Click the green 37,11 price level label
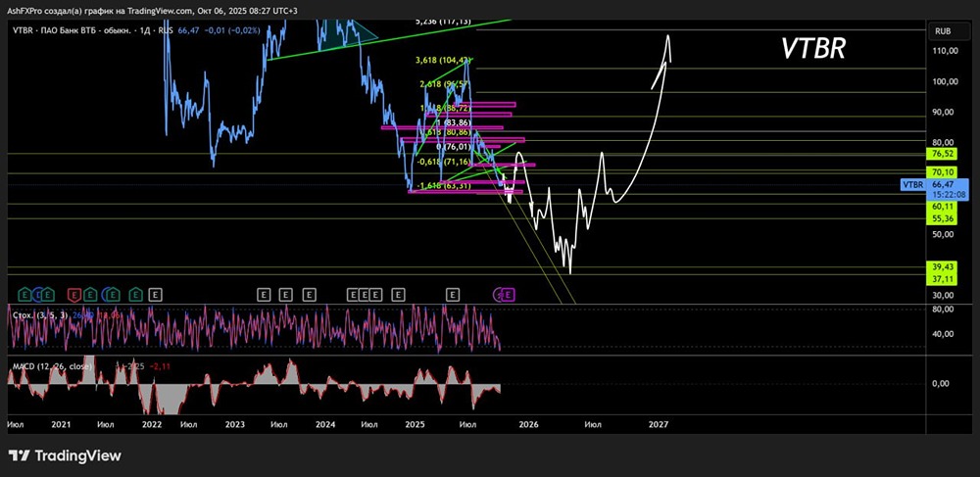 click(942, 278)
